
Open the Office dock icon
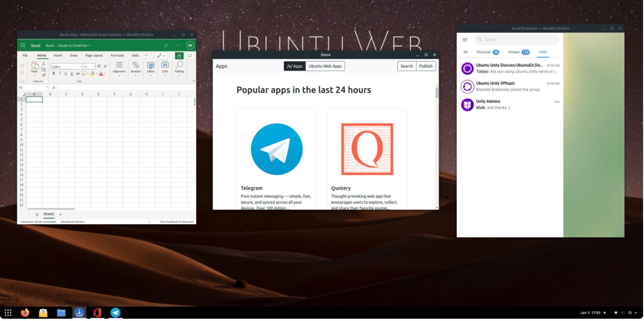tap(97, 313)
